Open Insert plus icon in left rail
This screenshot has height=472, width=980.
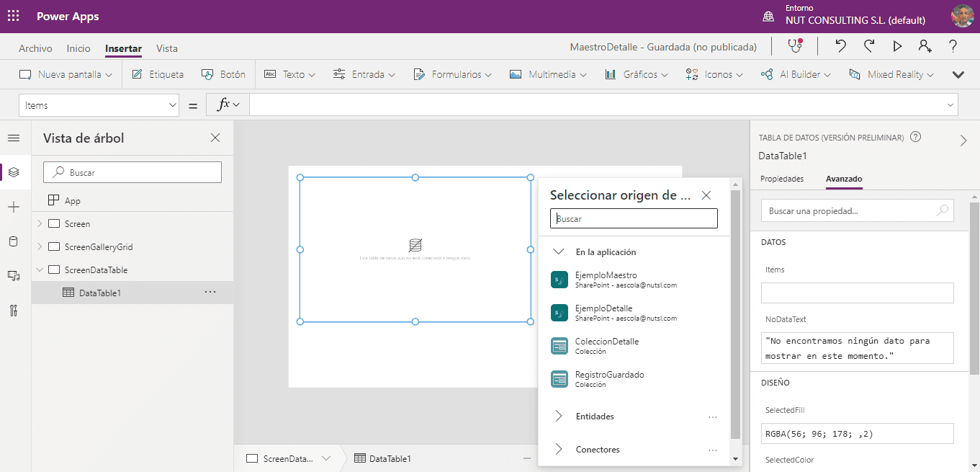click(x=14, y=207)
